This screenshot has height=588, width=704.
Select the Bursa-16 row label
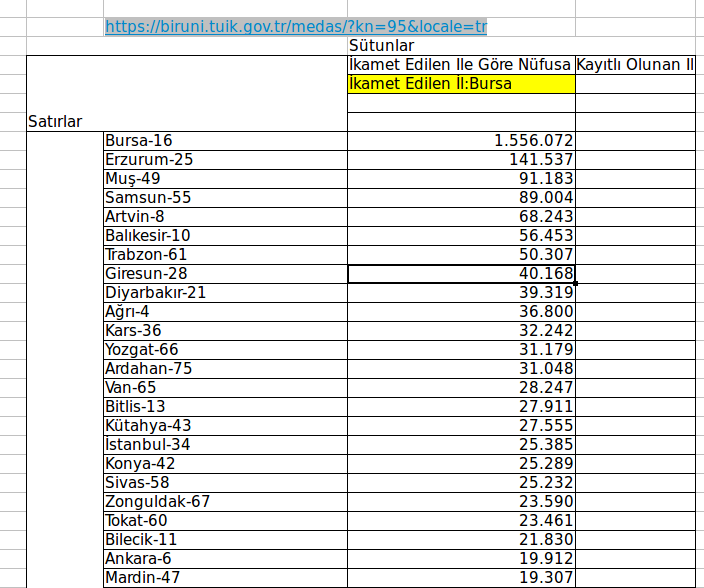(x=145, y=141)
